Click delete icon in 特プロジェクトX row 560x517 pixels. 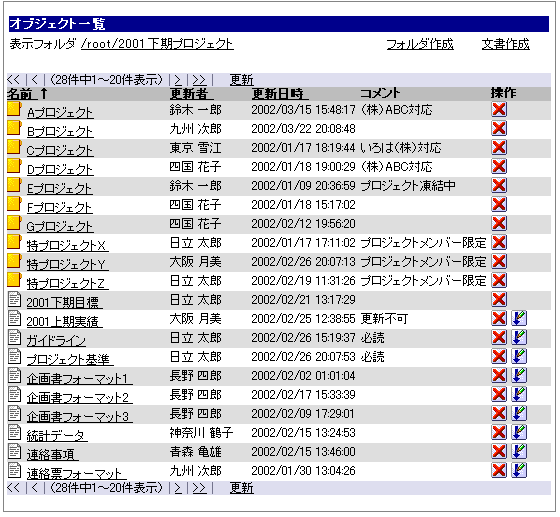499,242
